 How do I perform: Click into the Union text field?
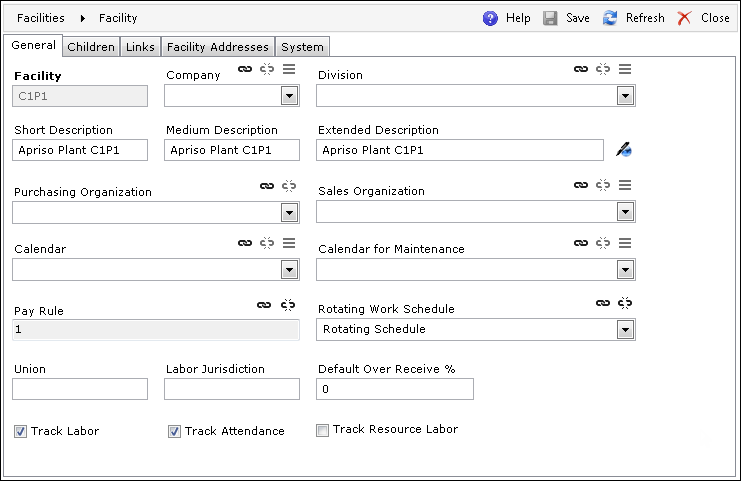coord(80,389)
